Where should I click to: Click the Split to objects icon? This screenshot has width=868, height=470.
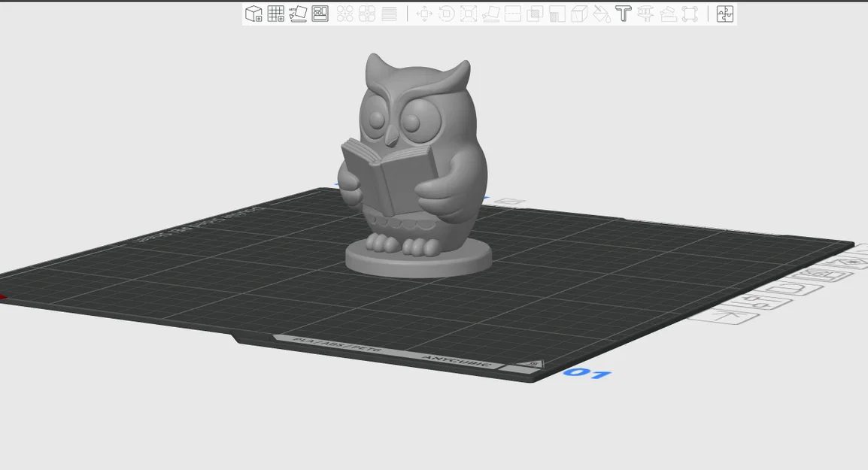[x=345, y=14]
